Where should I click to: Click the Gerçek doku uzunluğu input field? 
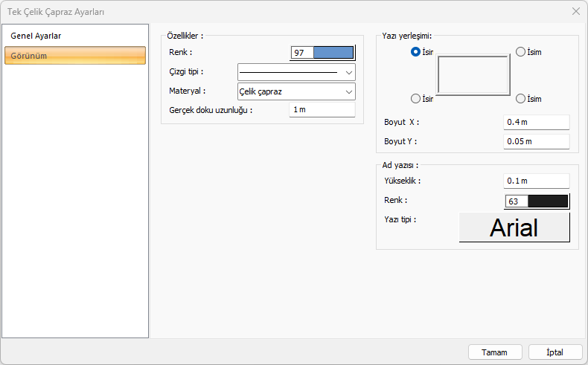point(322,110)
